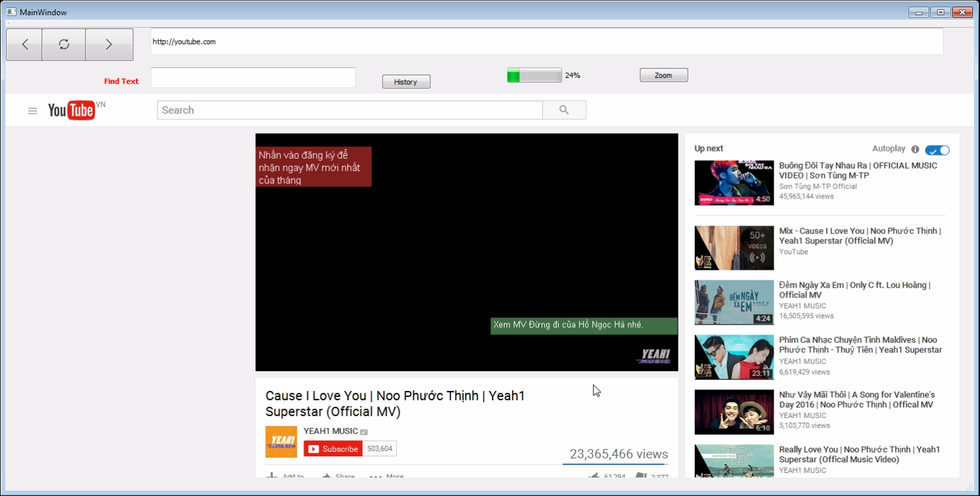Click the 24% progress label
The height and width of the screenshot is (496, 980).
(573, 75)
